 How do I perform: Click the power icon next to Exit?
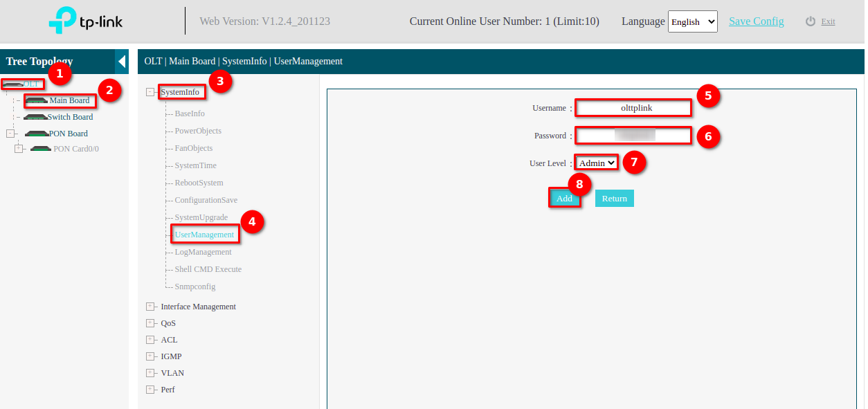click(x=811, y=21)
